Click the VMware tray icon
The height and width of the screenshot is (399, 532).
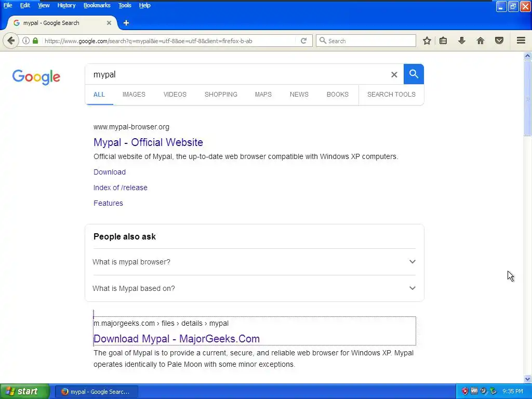(474, 391)
